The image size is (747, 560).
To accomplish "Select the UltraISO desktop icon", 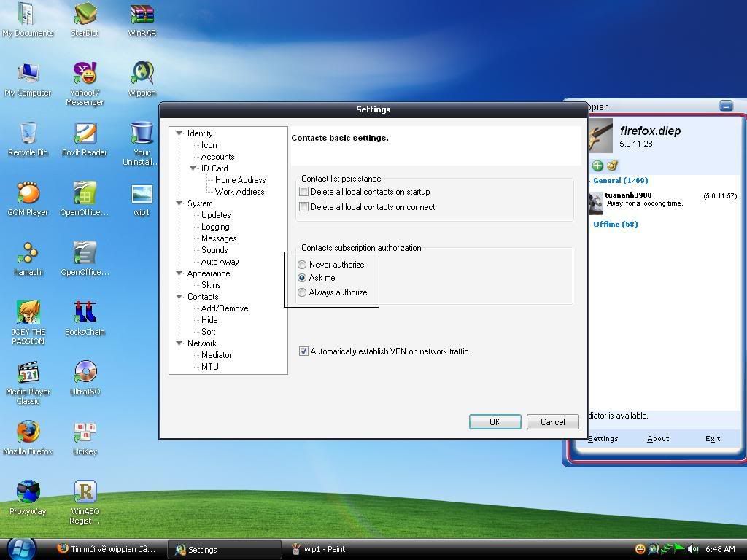I will point(85,378).
